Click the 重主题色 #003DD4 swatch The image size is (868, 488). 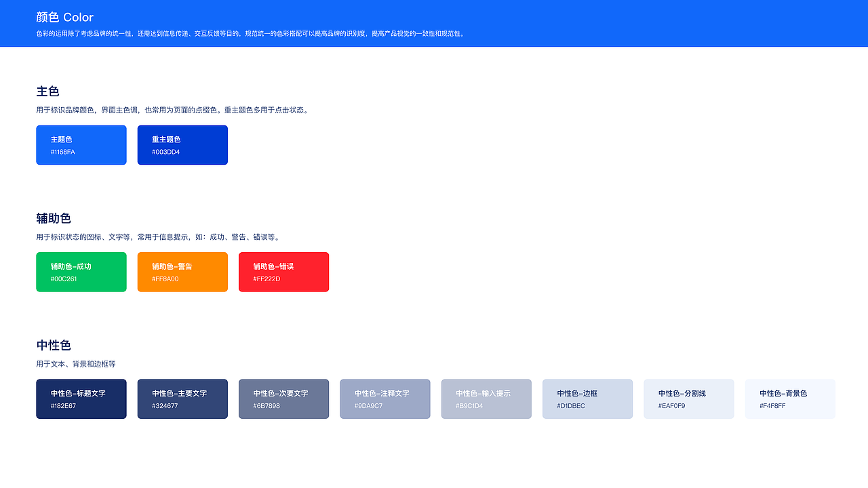click(182, 145)
